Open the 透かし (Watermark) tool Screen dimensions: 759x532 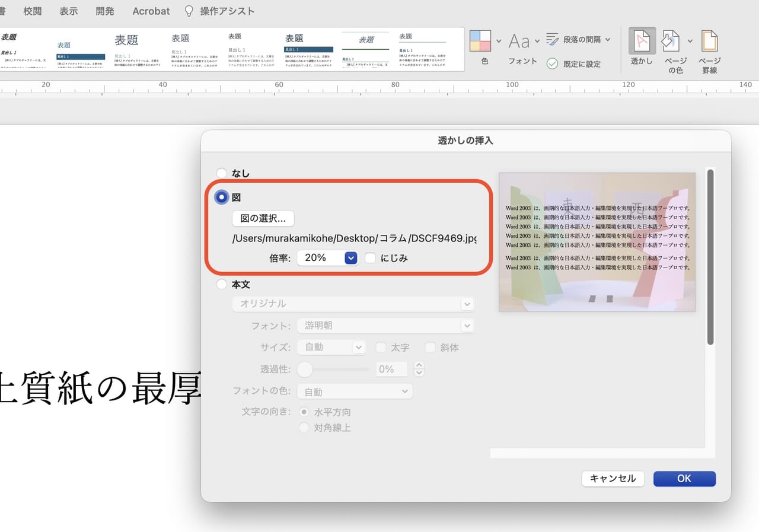coord(641,49)
